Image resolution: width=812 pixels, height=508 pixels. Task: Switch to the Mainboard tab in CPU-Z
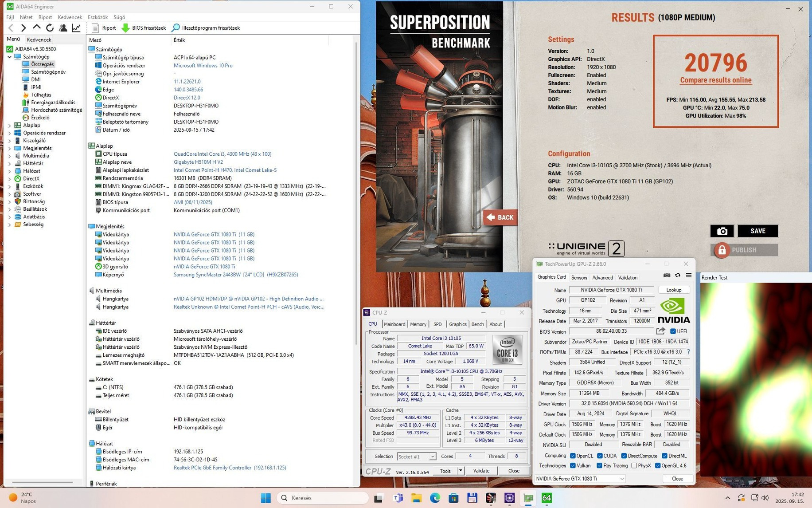(x=394, y=324)
